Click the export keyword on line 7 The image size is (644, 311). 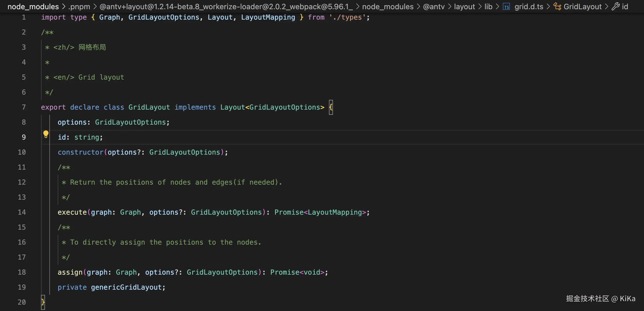[x=53, y=107]
